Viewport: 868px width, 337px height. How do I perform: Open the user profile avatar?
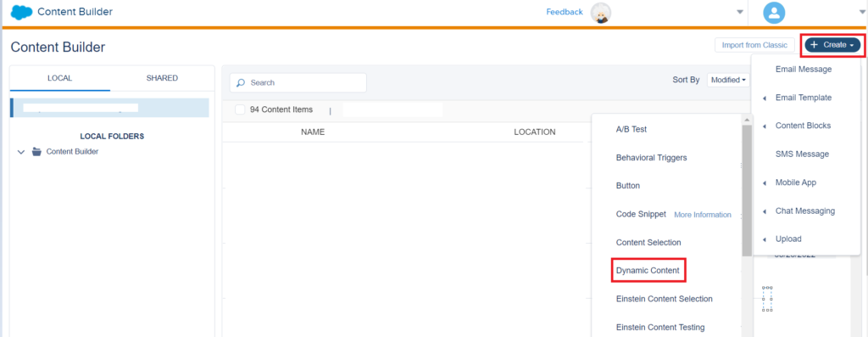pyautogui.click(x=774, y=12)
